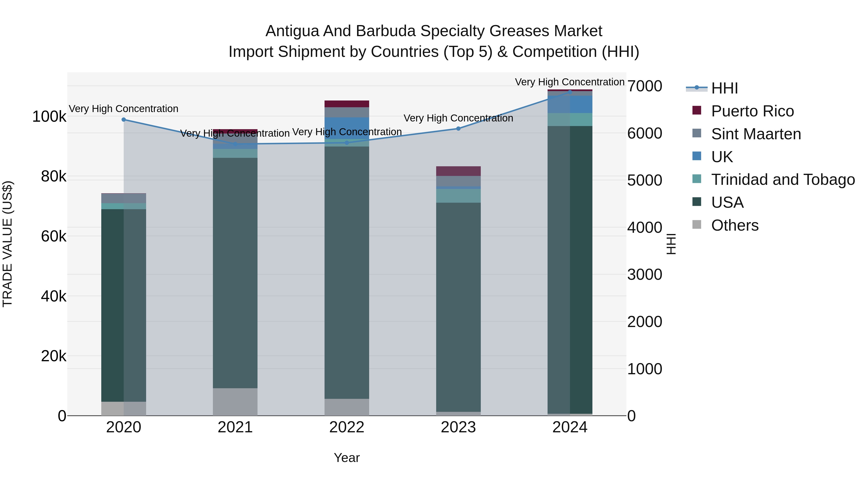Click the 7000 HHI axis tick

click(x=644, y=86)
